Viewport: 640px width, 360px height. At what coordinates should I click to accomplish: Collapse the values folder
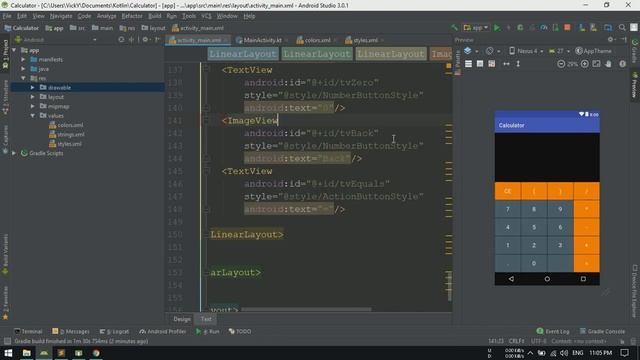[x=33, y=116]
